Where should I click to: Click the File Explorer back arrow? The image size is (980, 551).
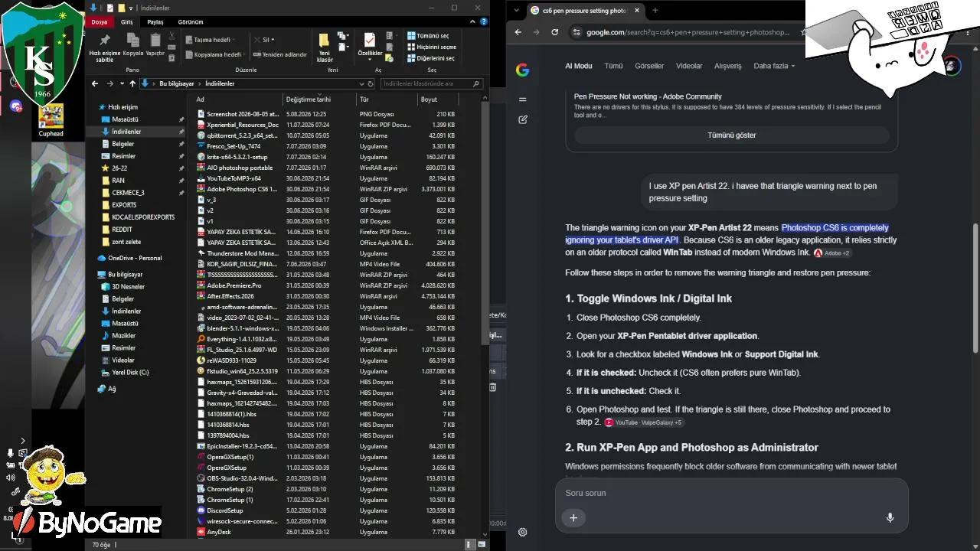95,83
